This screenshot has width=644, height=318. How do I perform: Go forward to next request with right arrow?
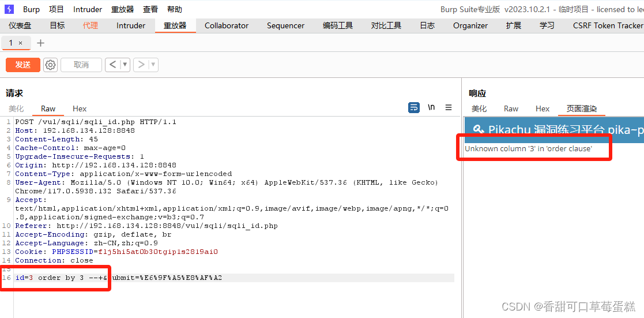click(x=141, y=65)
